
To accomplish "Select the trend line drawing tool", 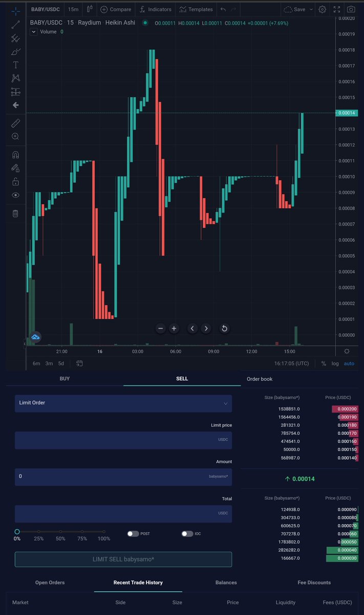I will point(15,24).
